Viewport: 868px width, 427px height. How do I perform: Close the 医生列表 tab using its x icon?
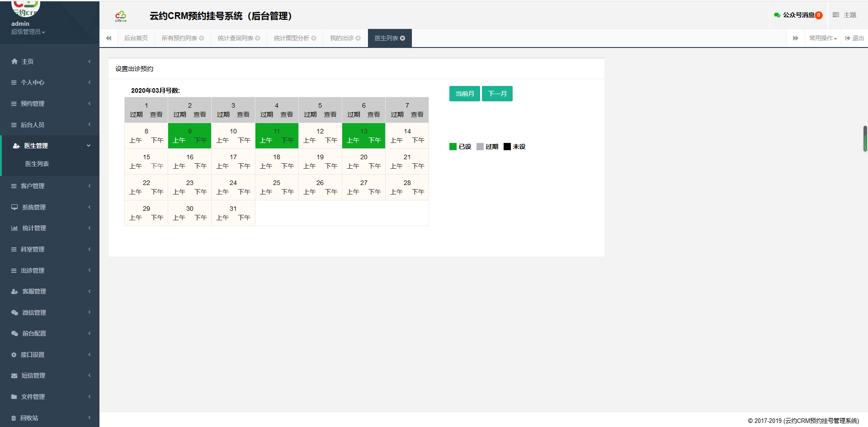coord(403,38)
